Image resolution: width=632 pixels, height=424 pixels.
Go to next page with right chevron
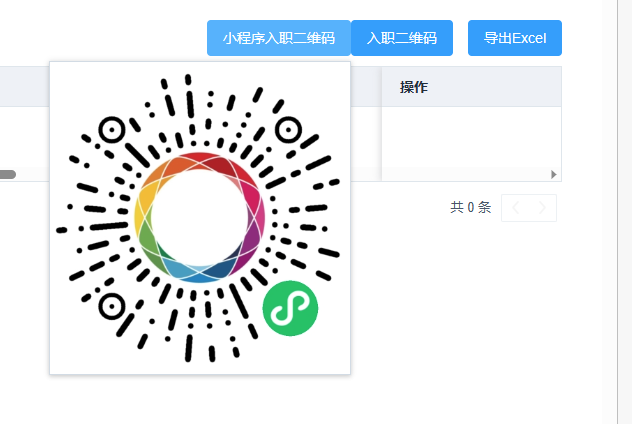[x=542, y=208]
